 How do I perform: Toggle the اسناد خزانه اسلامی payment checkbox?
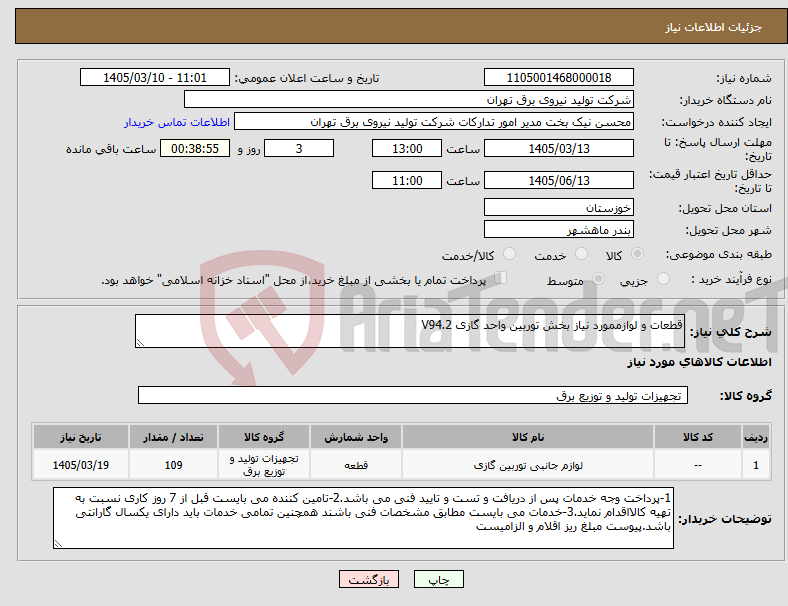500,277
